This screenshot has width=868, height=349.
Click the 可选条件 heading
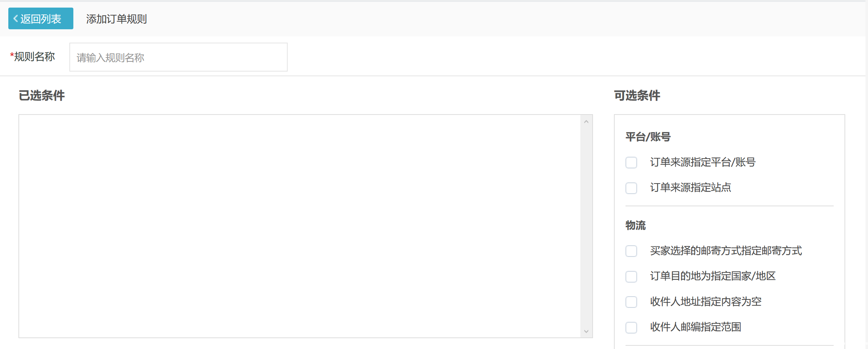(637, 96)
